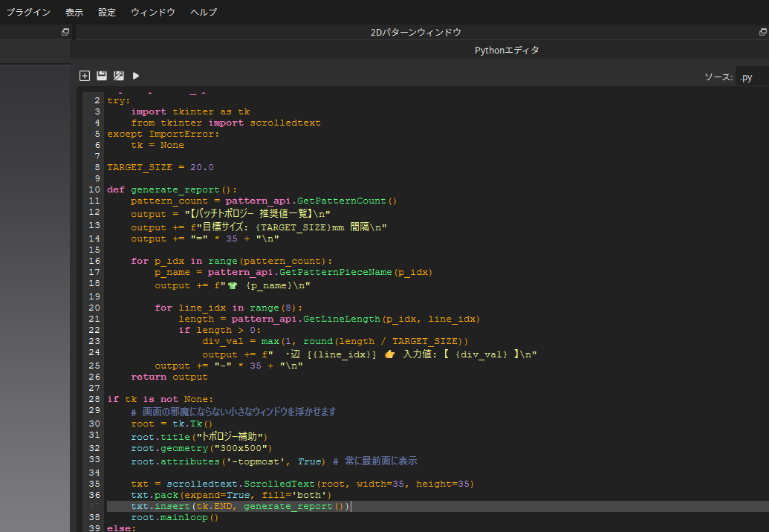Click the highlighted txt.insert(tk.END...) line
Screen dimensions: 769x532
pyautogui.click(x=240, y=507)
